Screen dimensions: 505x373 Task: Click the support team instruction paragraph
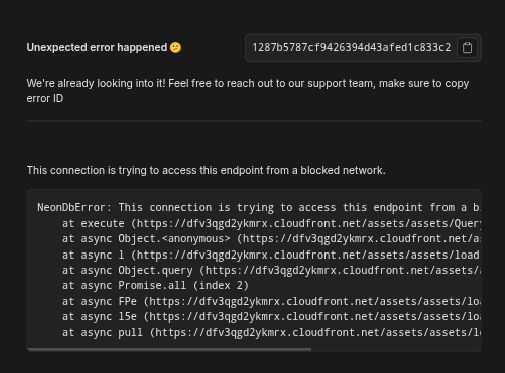pos(248,91)
